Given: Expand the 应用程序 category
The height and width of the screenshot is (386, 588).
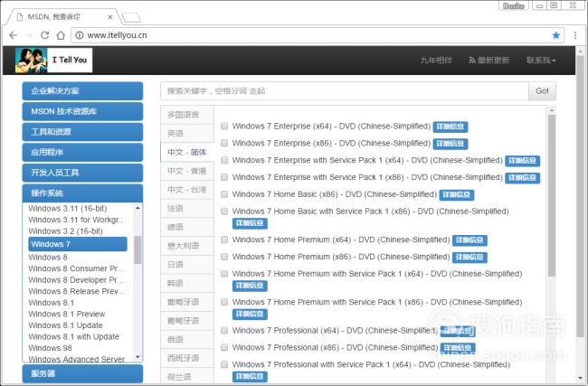Looking at the screenshot, I should point(82,152).
